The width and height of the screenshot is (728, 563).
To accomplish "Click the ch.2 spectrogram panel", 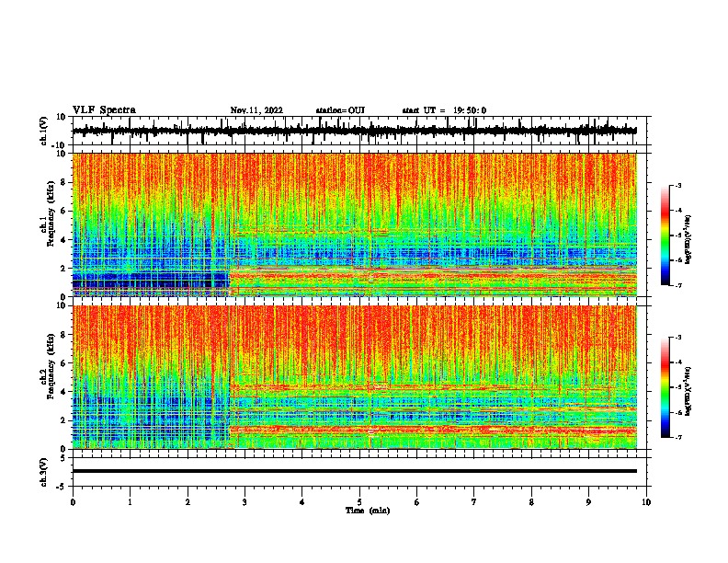I will point(355,377).
